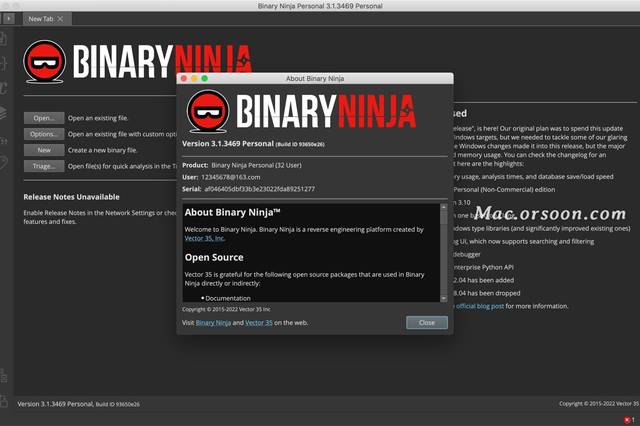Click the serial number text in About dialog
Viewport: 640px width, 426px height.
260,189
